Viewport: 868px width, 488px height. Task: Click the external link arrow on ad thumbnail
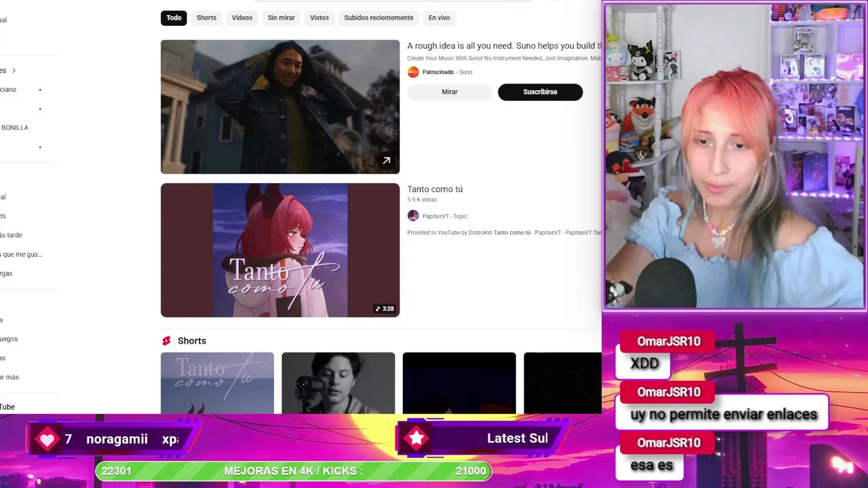[386, 161]
